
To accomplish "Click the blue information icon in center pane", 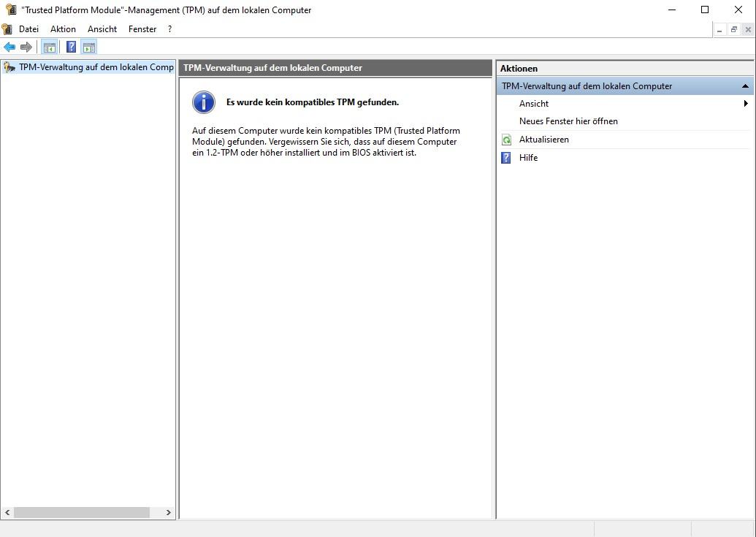I will (x=204, y=102).
